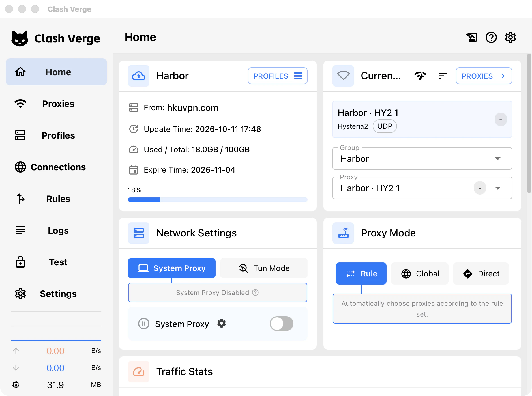Open Proxies in the sidebar
532x396 pixels.
coord(56,104)
